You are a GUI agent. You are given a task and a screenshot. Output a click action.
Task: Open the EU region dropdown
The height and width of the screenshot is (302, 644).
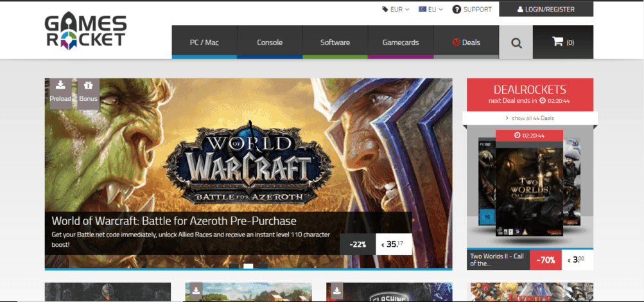pyautogui.click(x=431, y=9)
